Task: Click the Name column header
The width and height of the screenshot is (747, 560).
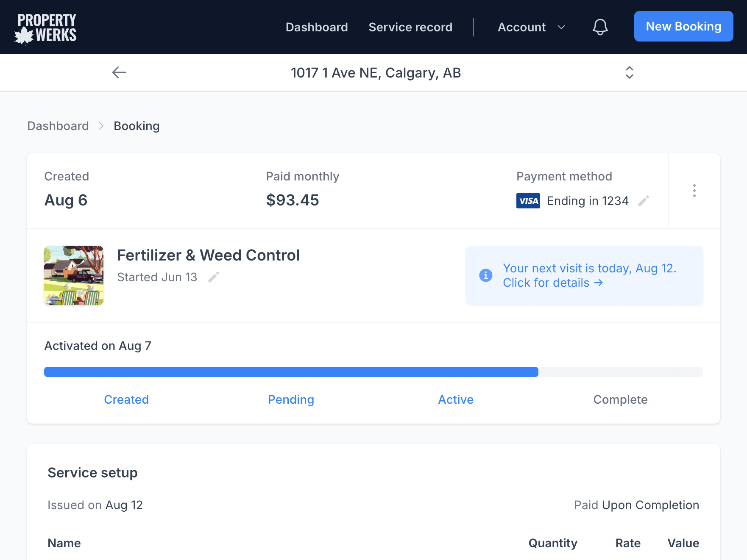Action: point(64,543)
